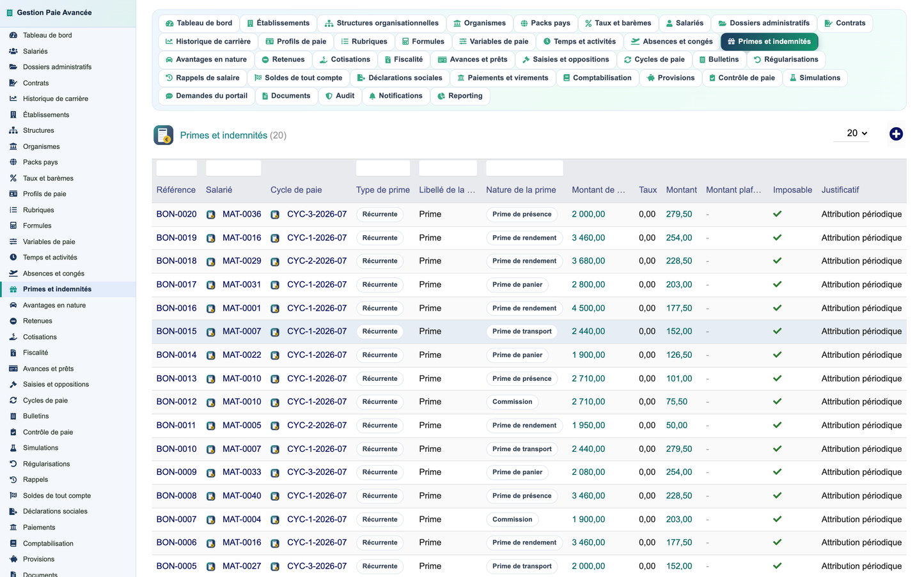Viewport: 924px width, 577px height.
Task: Switch to the Reporting tab
Action: pos(460,96)
